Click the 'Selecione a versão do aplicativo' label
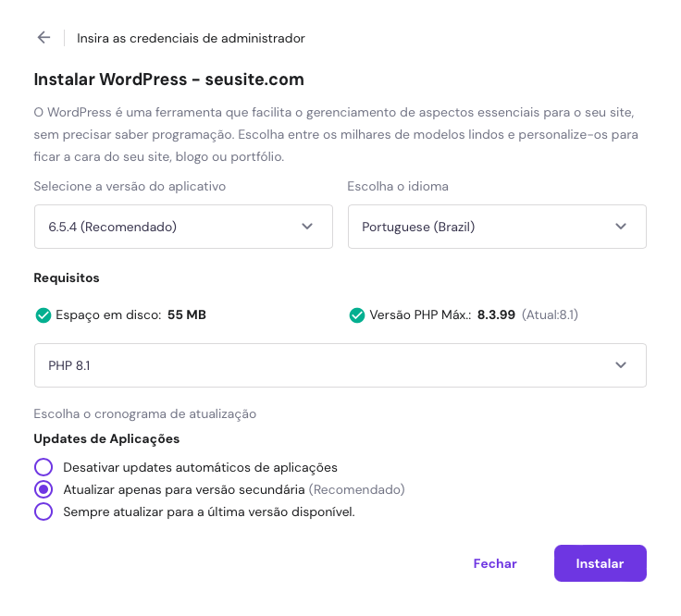681x616 pixels. coord(130,186)
